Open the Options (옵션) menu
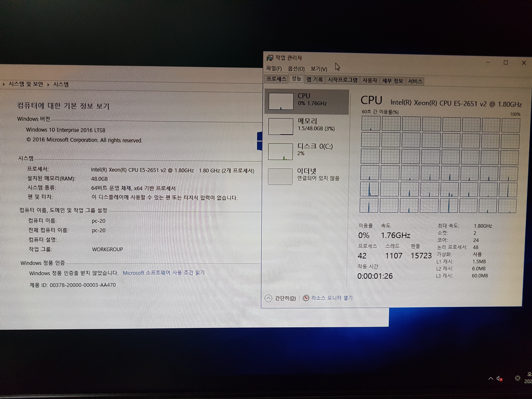The image size is (532, 399). 296,69
